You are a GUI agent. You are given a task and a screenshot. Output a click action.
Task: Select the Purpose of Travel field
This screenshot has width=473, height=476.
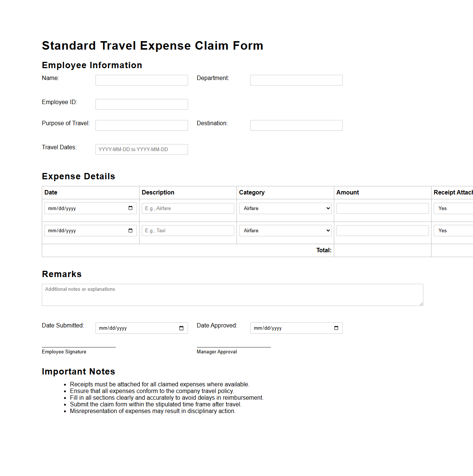click(x=141, y=125)
